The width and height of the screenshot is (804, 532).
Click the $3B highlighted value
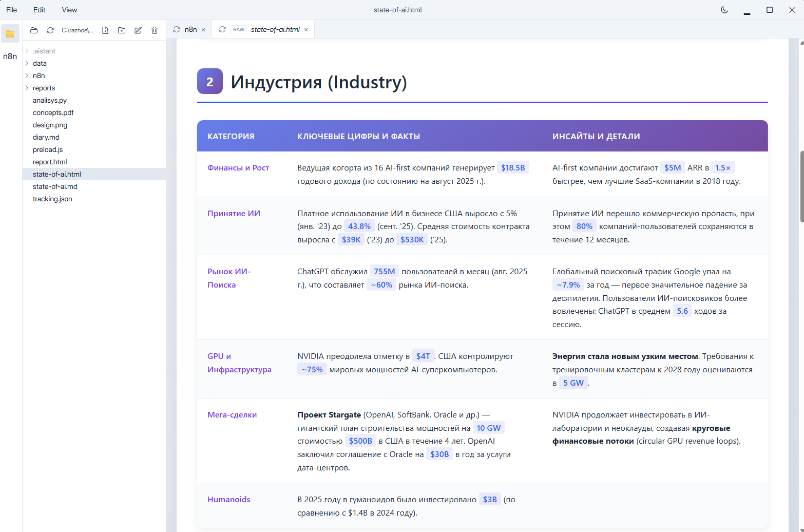[x=490, y=499]
